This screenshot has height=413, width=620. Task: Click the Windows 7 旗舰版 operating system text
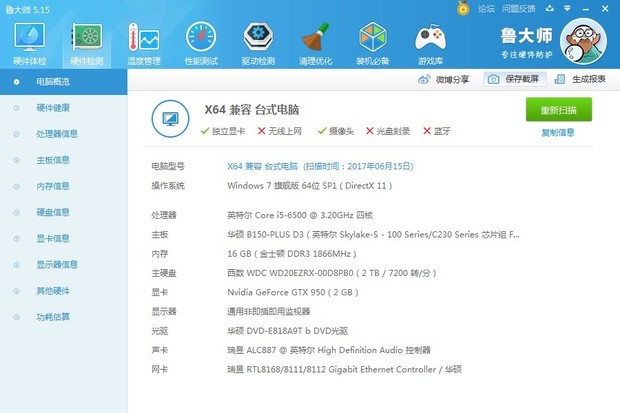[310, 186]
